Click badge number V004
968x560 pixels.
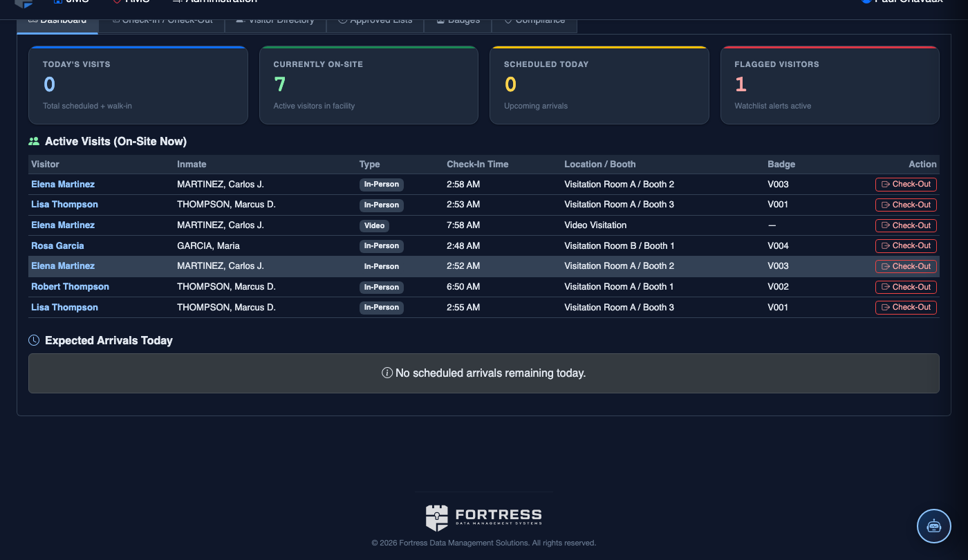(778, 245)
